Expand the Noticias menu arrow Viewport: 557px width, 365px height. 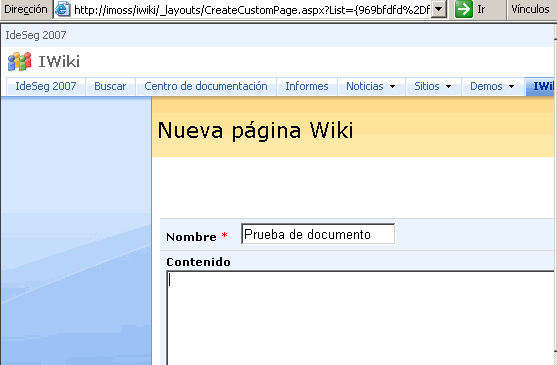click(x=392, y=86)
